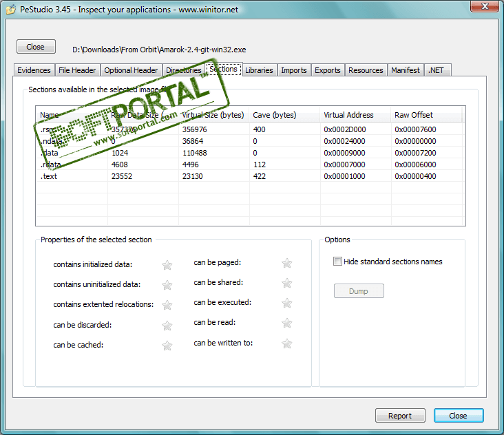The image size is (504, 435).
Task: Click star icon for can be written to
Action: [x=286, y=343]
